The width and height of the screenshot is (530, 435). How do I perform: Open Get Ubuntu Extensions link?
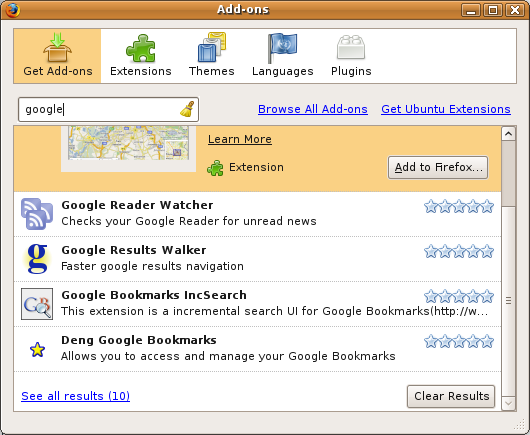pos(446,109)
